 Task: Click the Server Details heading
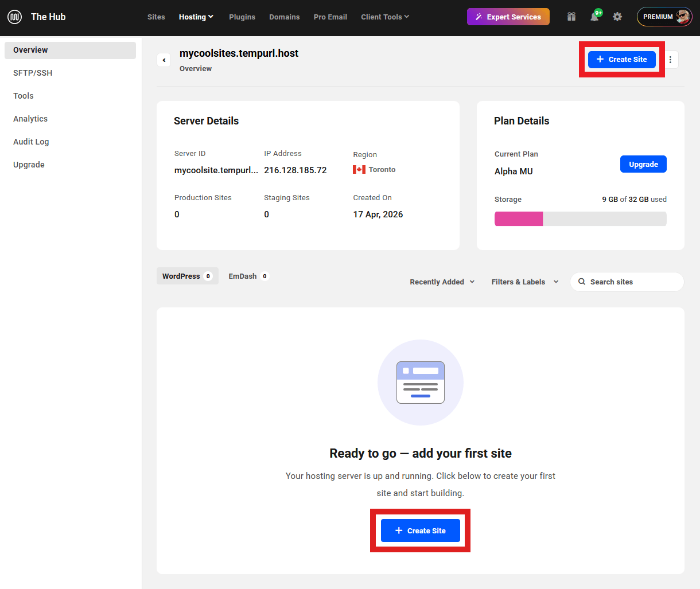(x=207, y=121)
